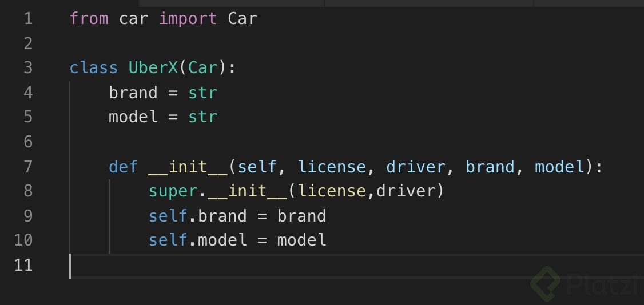
Task: Click the 'super' keyword on line 8
Action: (173, 192)
